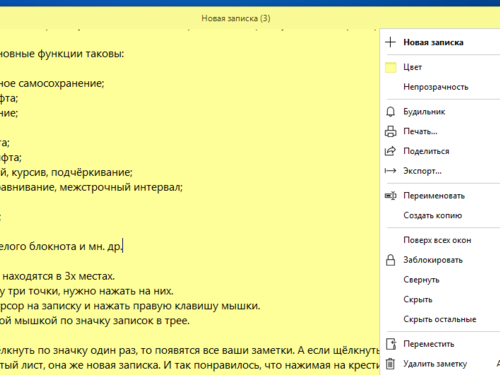Click the line три точки, нужно нажать

point(87,291)
